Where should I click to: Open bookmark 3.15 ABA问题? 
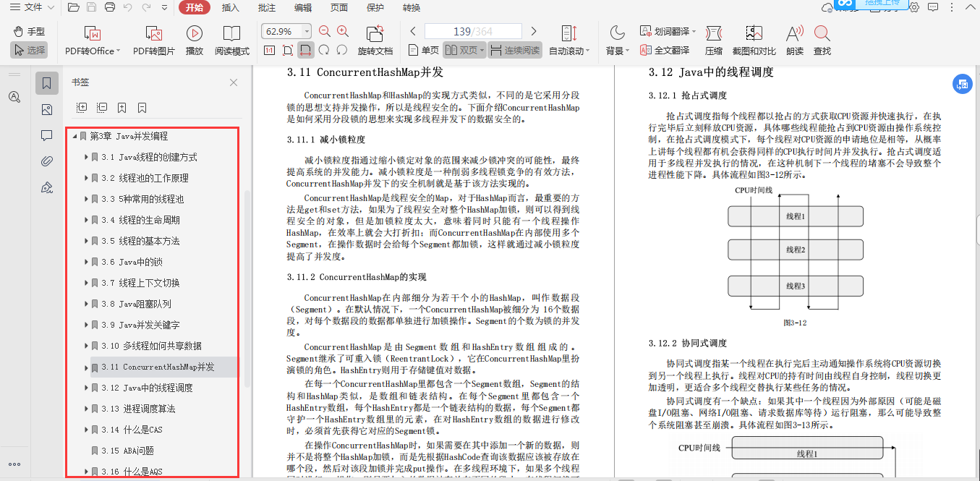(127, 451)
